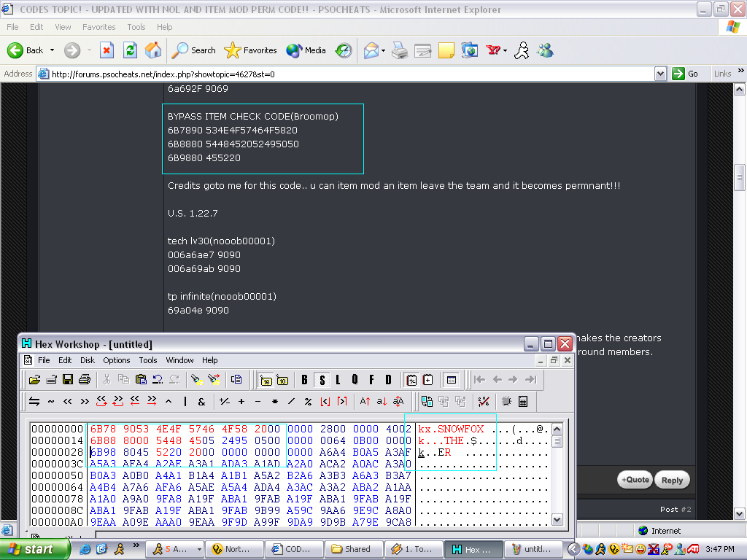Open the Windows Start menu
The image size is (747, 560).
pyautogui.click(x=35, y=549)
